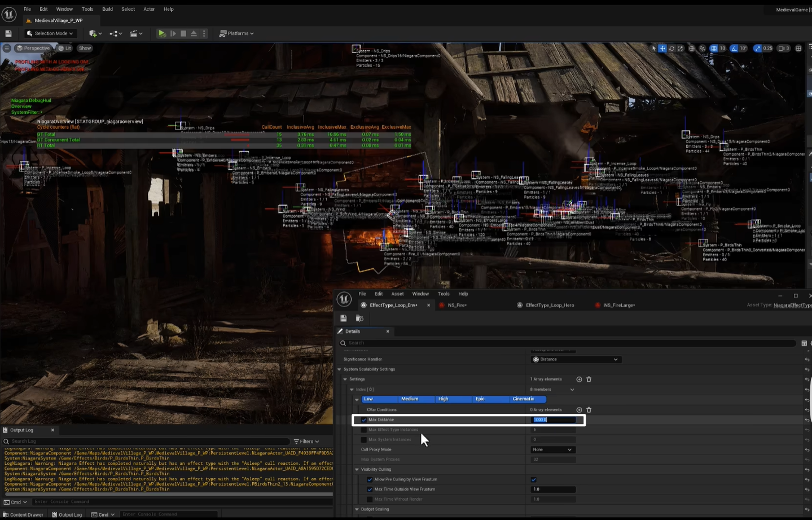Screen dimensions: 812x520
Task: Open the Build menu in the main editor
Action: click(107, 9)
